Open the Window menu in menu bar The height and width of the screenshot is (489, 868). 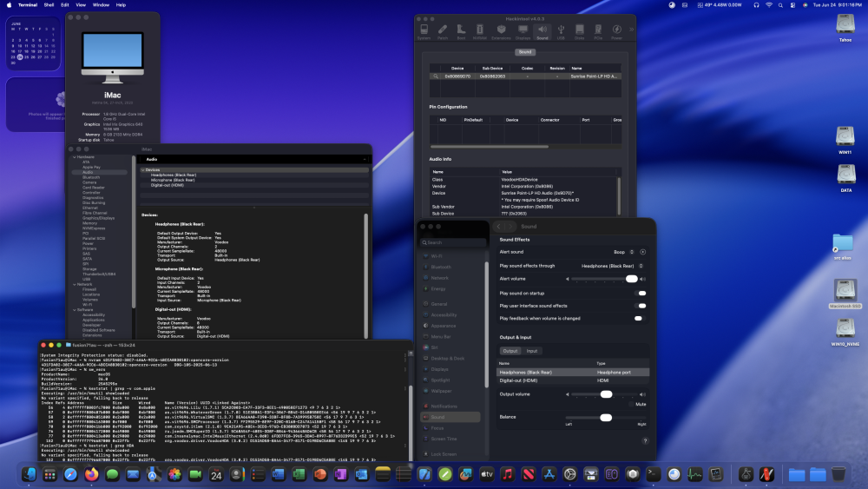[101, 5]
